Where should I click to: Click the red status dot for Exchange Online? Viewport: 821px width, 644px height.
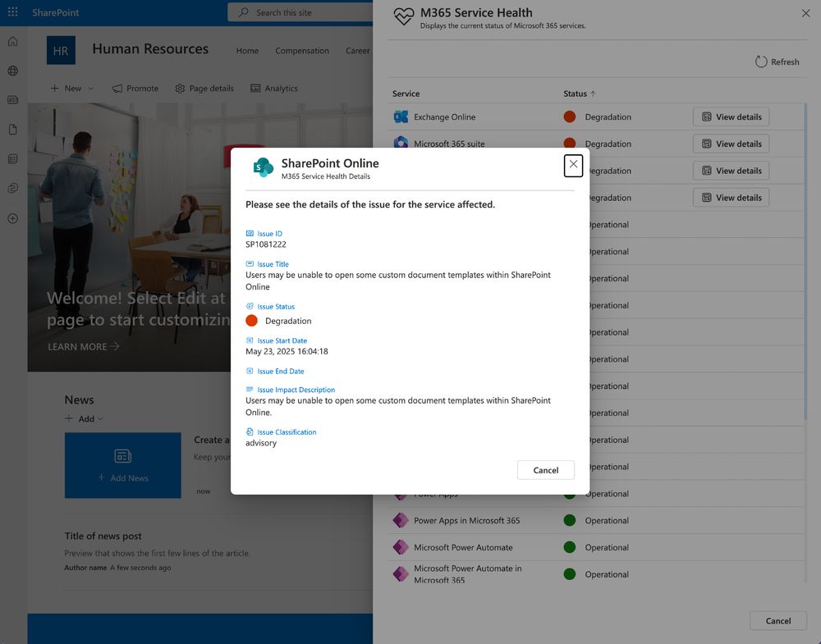570,116
